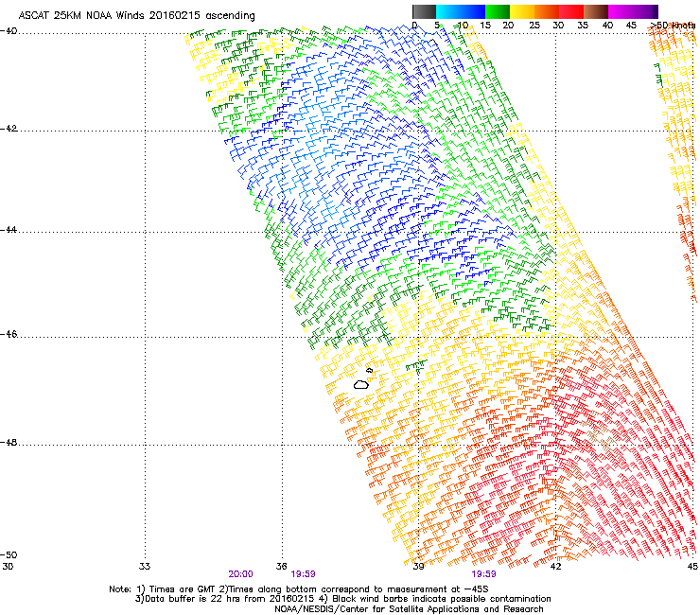
Task: Click the cyan-blue 5-15 knots legend segment
Action: pos(461,11)
